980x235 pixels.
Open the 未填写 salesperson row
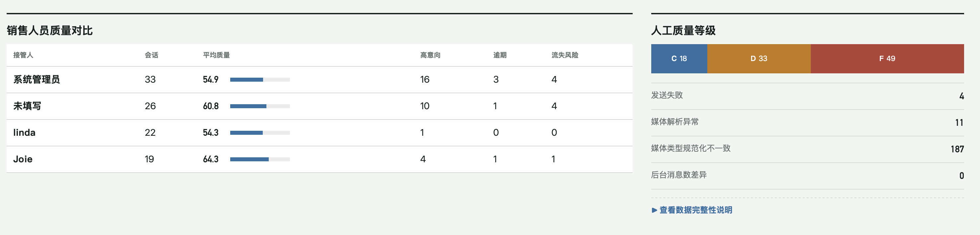point(319,106)
